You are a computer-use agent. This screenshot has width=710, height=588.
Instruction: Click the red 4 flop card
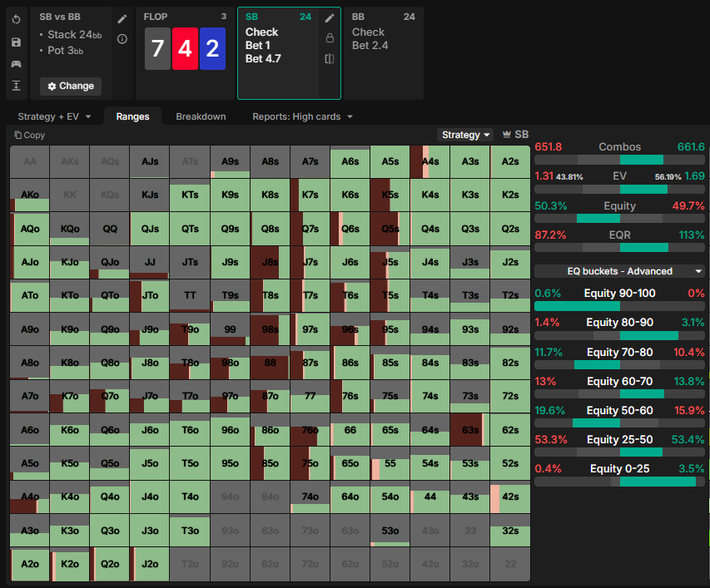point(185,49)
